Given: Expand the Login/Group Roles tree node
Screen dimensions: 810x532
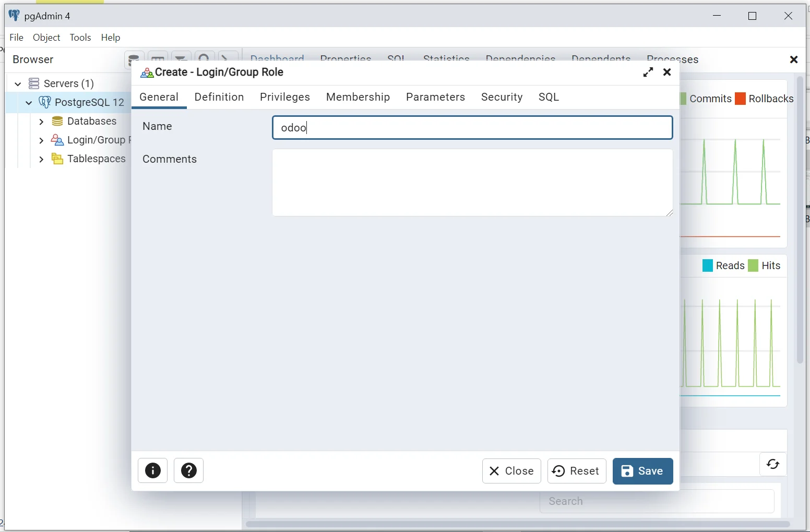Looking at the screenshot, I should tap(41, 140).
